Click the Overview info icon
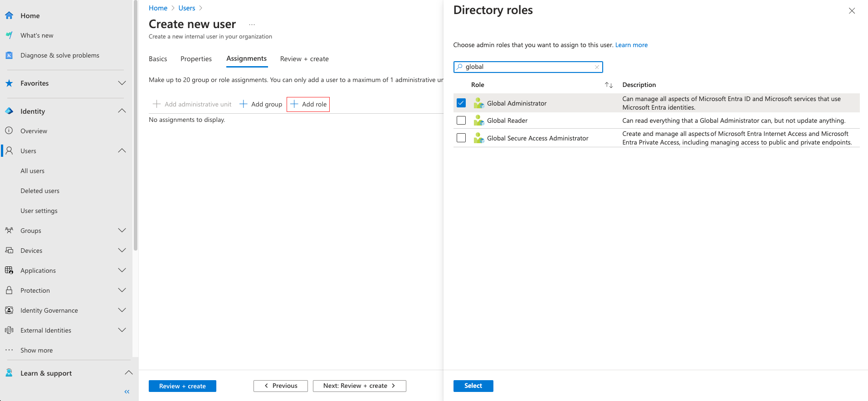 click(9, 131)
